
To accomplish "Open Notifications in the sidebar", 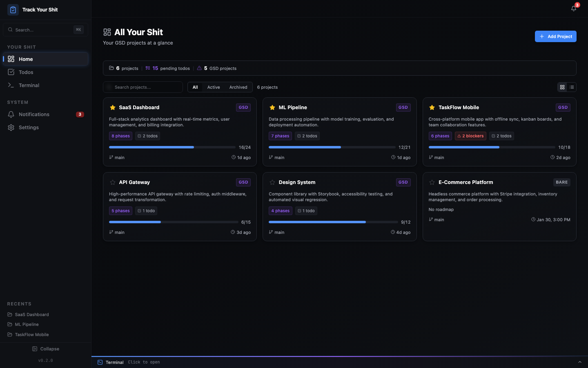I will pos(34,114).
